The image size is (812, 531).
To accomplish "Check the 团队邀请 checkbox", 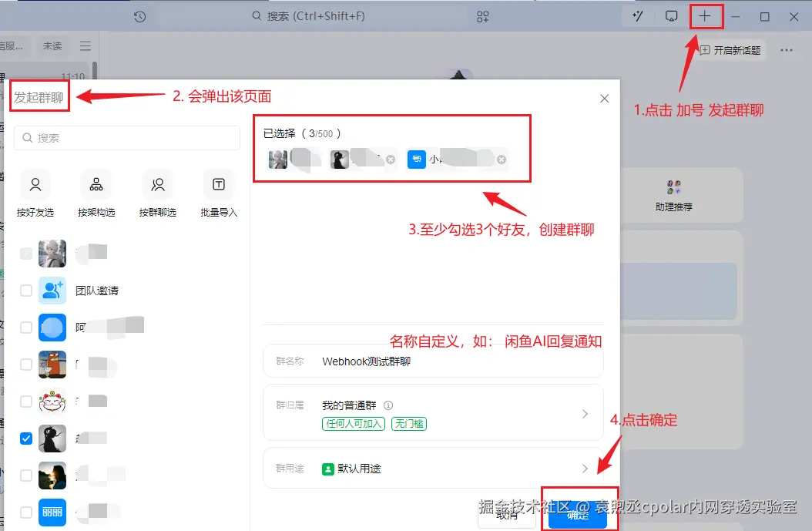I will pos(26,291).
